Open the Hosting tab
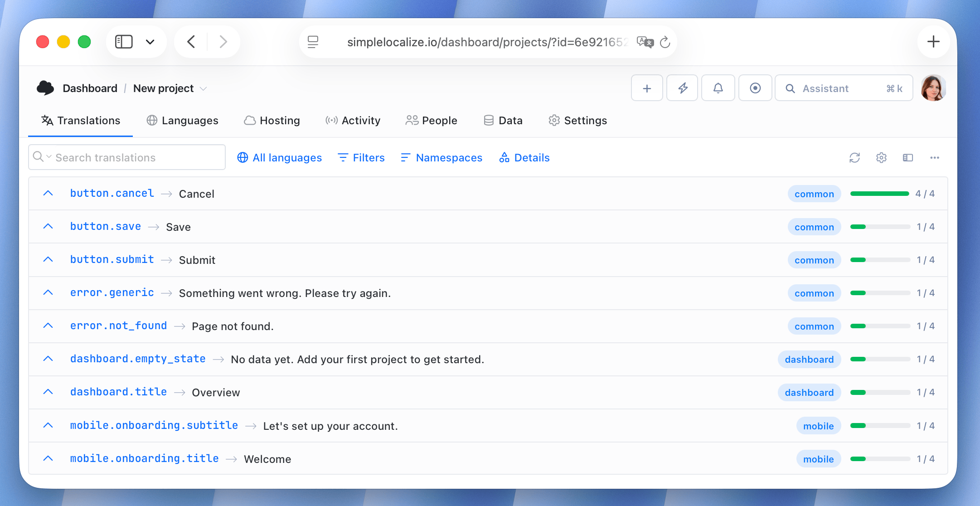Image resolution: width=980 pixels, height=506 pixels. click(x=272, y=121)
